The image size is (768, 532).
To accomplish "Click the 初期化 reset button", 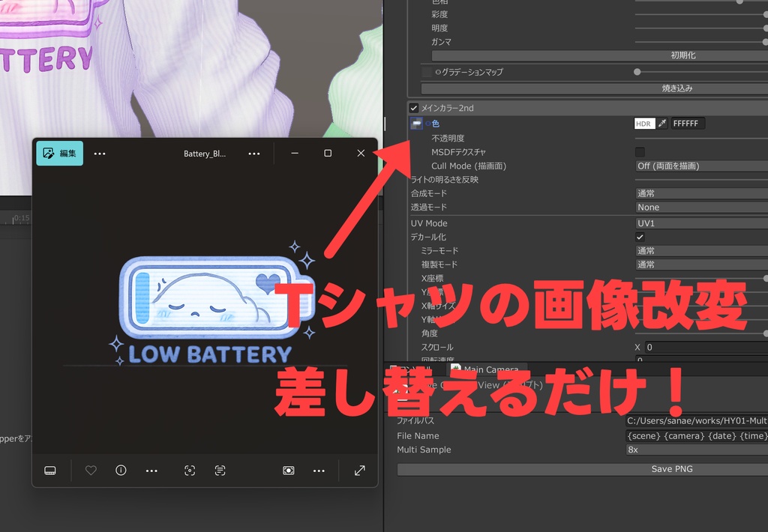I will [x=599, y=55].
